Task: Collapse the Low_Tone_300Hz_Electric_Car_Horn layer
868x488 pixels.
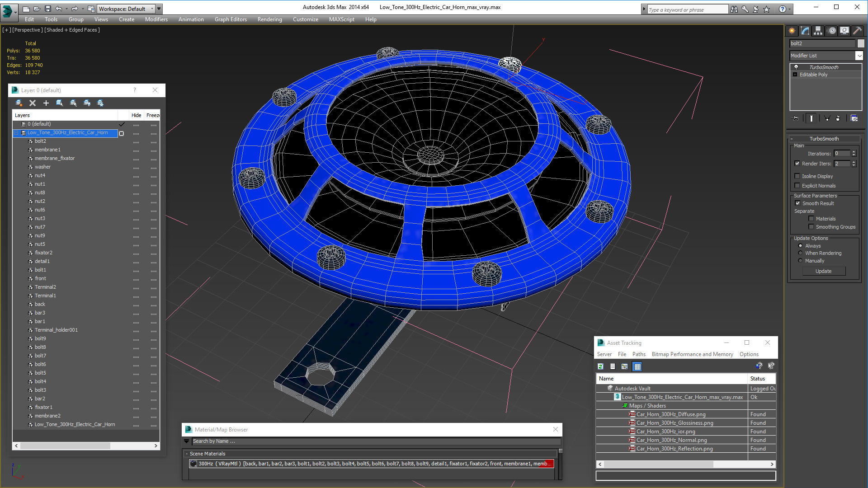Action: coord(16,133)
